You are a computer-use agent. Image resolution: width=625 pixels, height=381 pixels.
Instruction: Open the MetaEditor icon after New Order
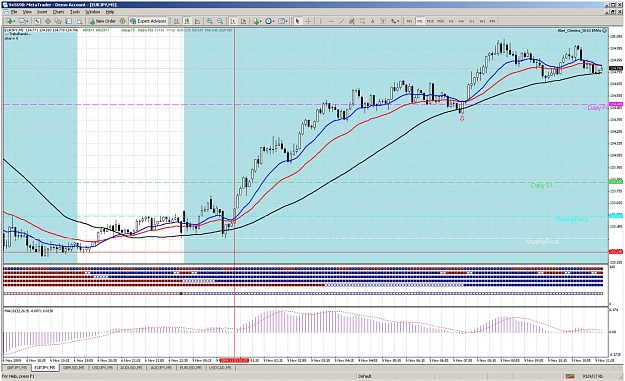point(123,21)
